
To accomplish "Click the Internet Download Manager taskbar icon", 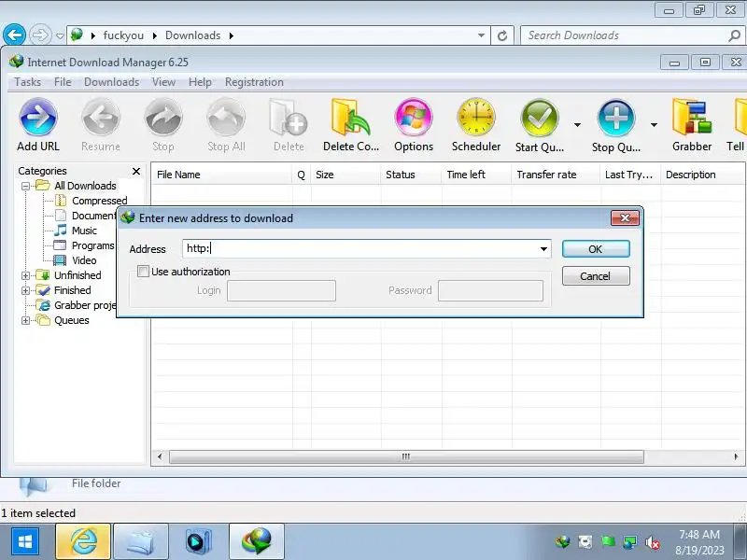I will coord(256,541).
